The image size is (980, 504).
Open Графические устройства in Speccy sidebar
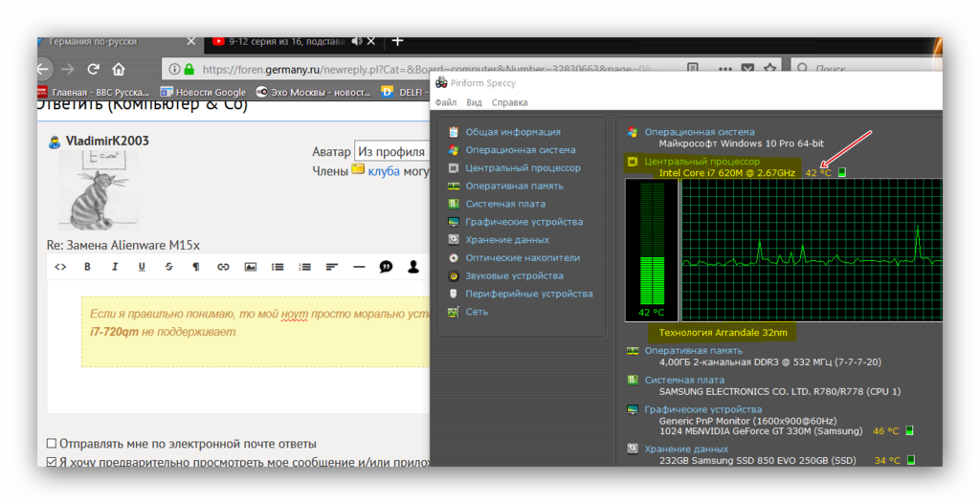(523, 222)
